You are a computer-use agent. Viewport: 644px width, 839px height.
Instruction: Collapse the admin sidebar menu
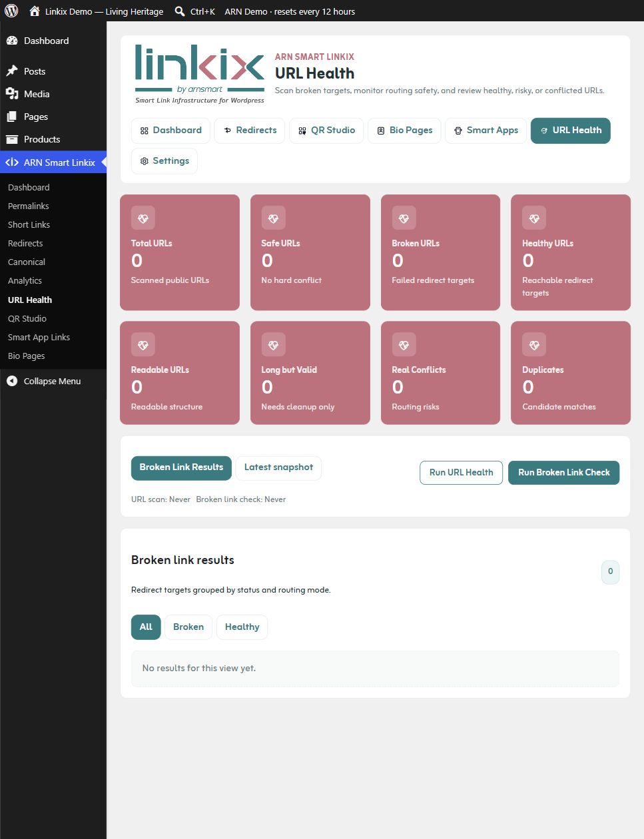[x=53, y=381]
